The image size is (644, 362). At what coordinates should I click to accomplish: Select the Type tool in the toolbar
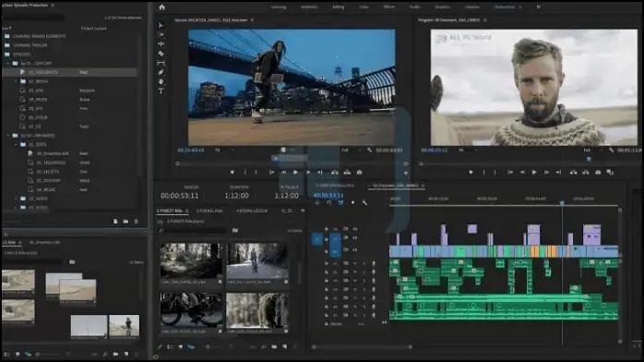click(161, 90)
